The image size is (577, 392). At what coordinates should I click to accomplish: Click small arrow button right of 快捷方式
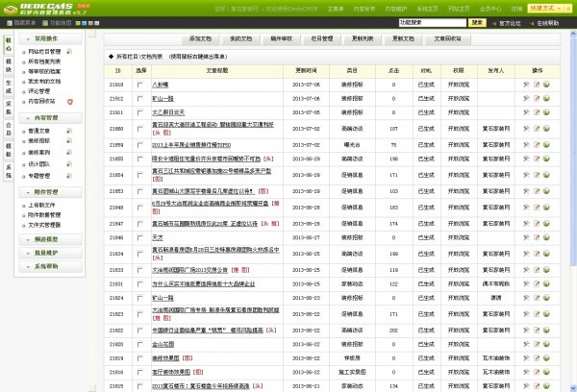point(568,8)
